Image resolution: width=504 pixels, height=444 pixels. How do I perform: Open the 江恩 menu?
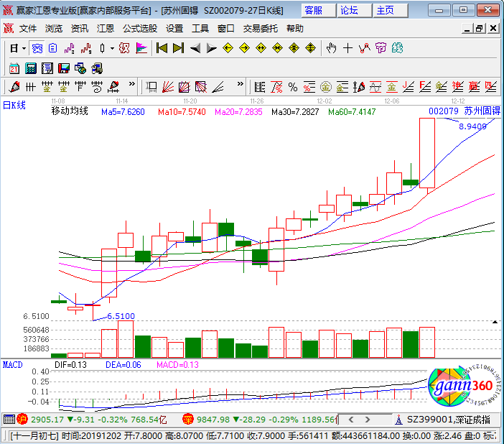coord(106,29)
